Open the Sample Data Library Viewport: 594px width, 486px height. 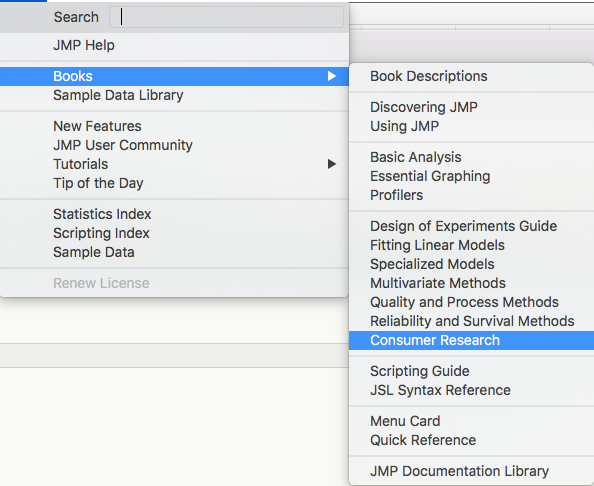pyautogui.click(x=174, y=95)
